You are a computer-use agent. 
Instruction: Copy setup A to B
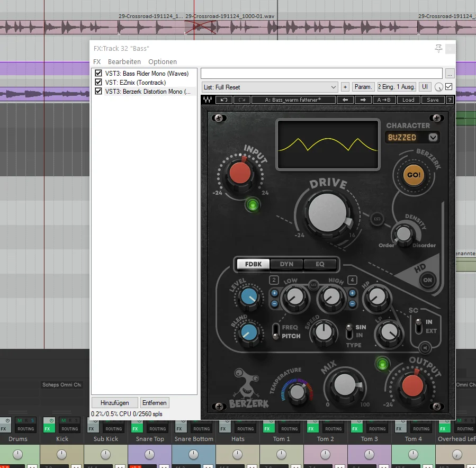pos(384,100)
